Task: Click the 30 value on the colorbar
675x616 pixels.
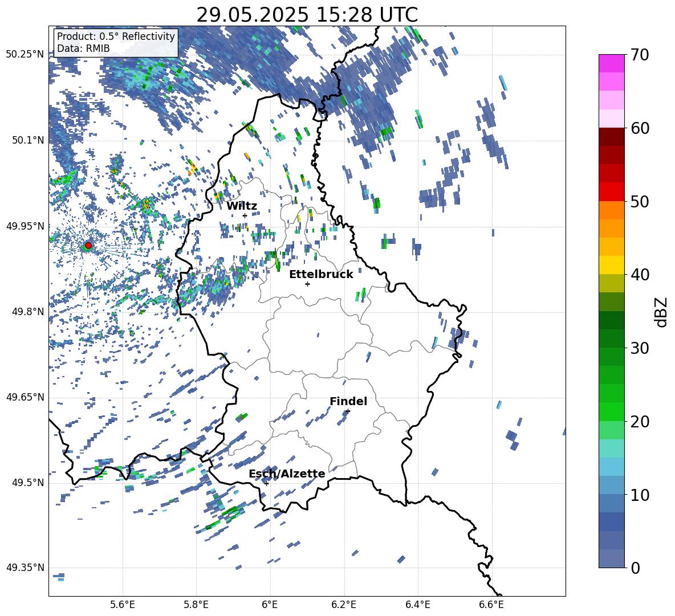Action: pyautogui.click(x=640, y=348)
